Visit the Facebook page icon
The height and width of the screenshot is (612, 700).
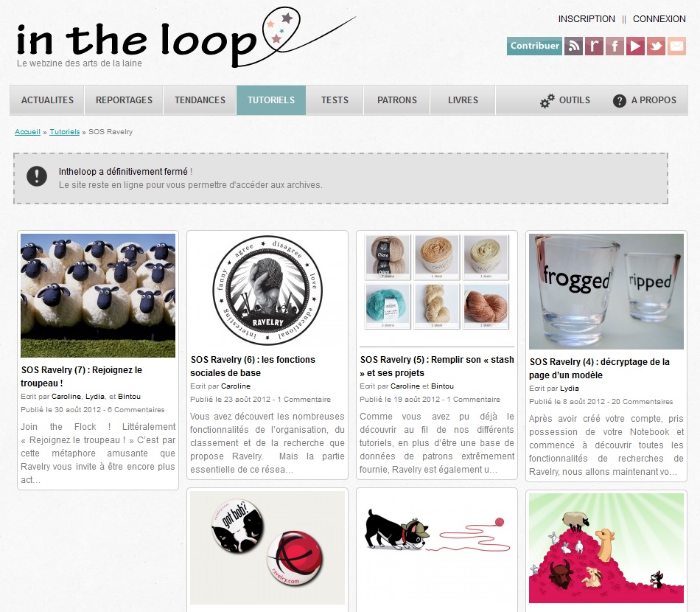point(615,46)
